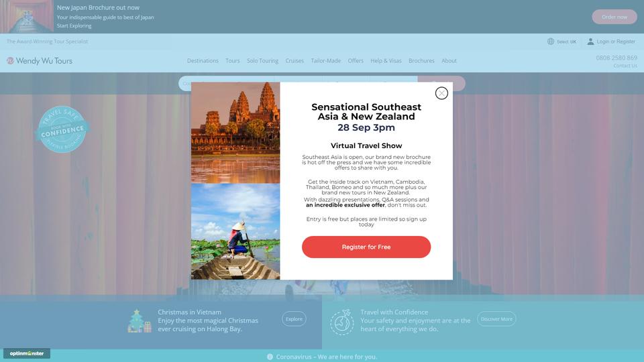Click the Discover More button
This screenshot has width=644, height=362.
[x=496, y=319]
